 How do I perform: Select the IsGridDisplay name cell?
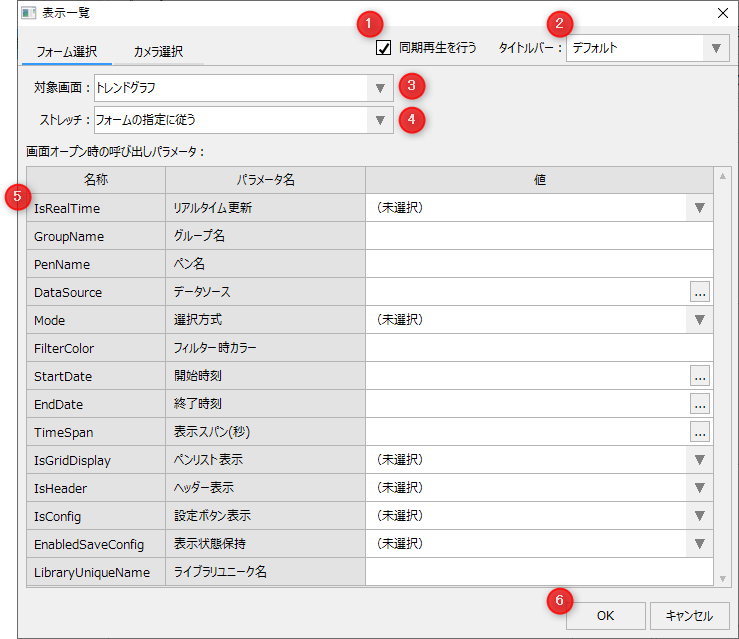pos(96,460)
